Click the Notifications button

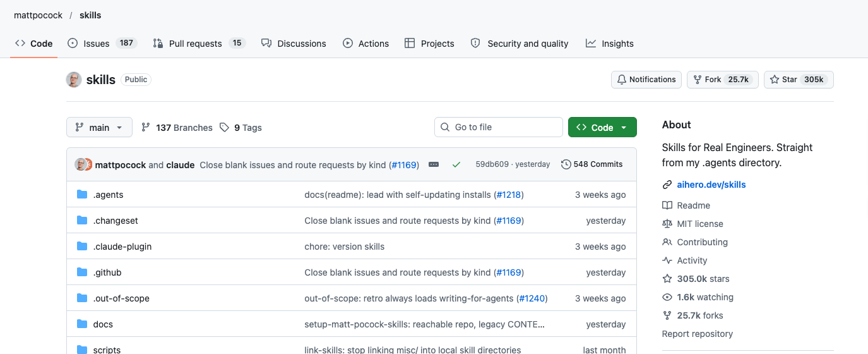(646, 80)
